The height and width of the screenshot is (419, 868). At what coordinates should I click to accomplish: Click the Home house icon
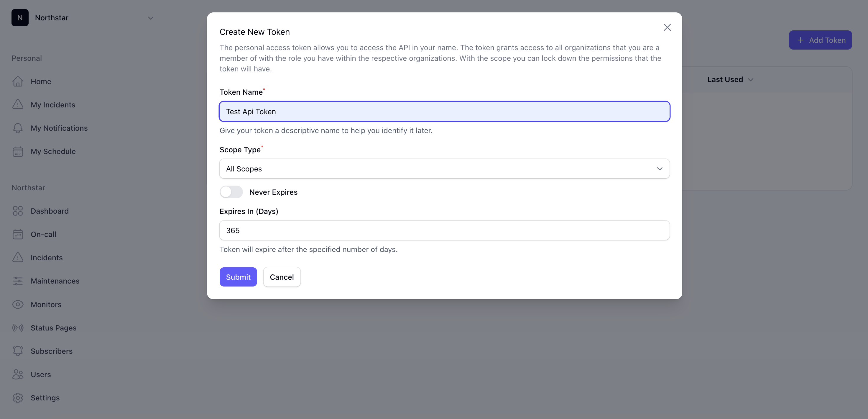18,81
